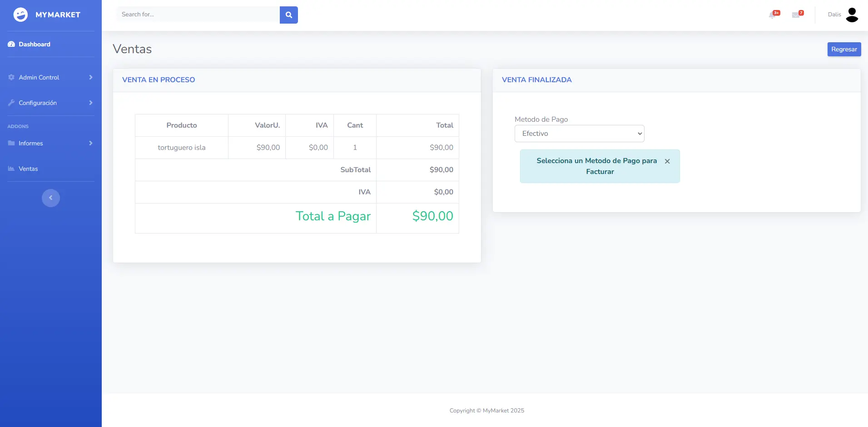Expand the Admin Control chevron
The image size is (868, 427).
(91, 78)
